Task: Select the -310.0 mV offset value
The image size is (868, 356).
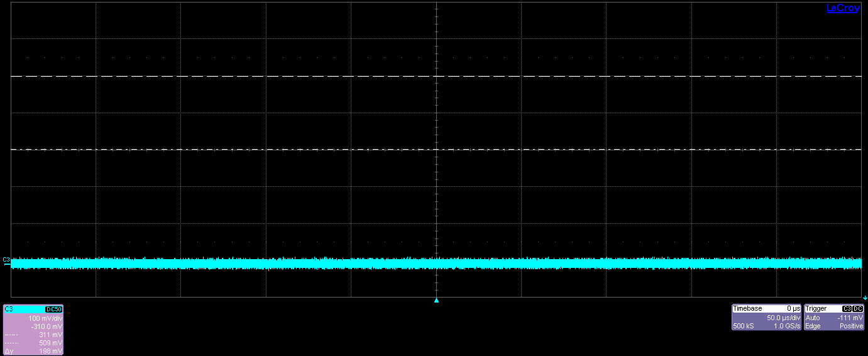Action: (47, 326)
